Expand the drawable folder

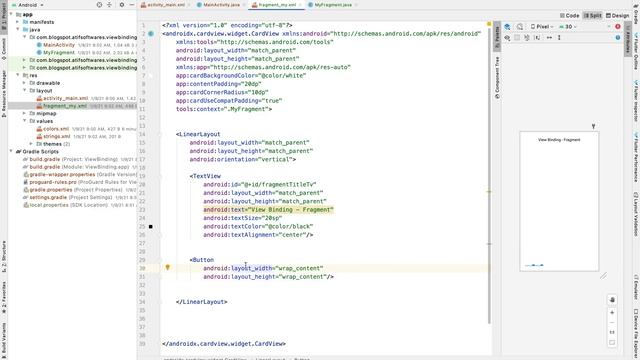pyautogui.click(x=24, y=83)
